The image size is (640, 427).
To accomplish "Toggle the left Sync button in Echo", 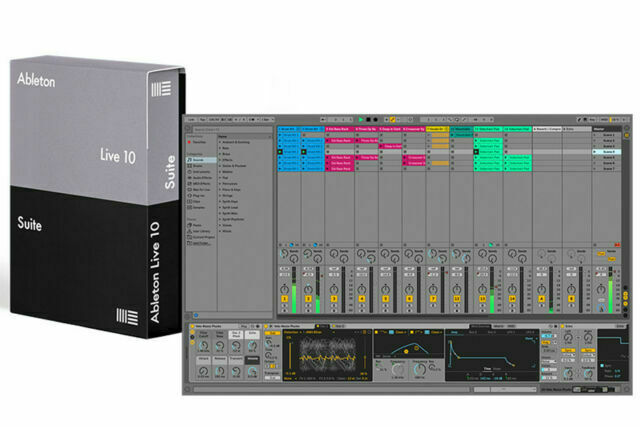I will (x=569, y=351).
